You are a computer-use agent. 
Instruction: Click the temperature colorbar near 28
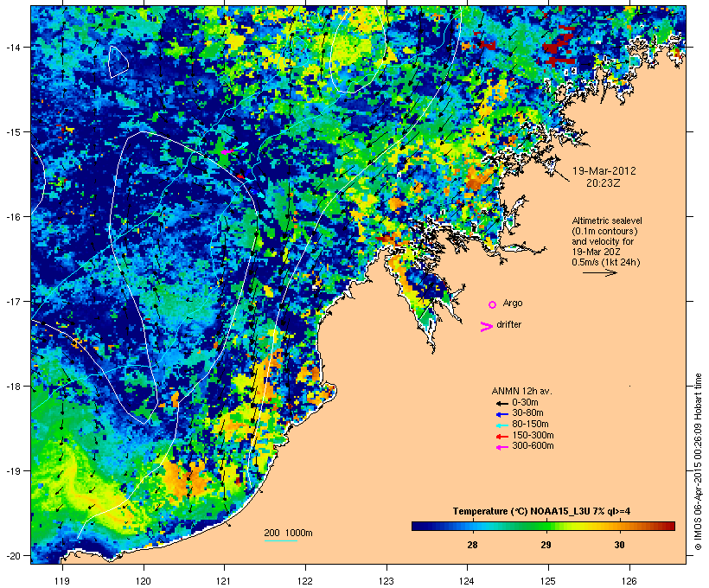(472, 526)
